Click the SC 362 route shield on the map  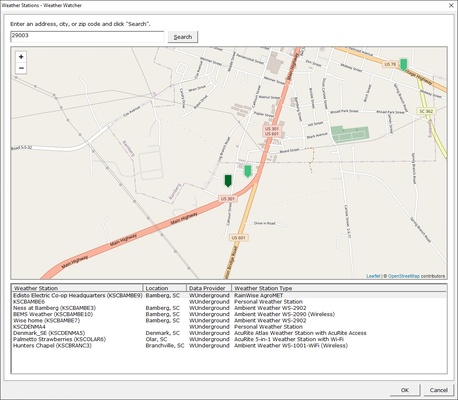coord(426,111)
